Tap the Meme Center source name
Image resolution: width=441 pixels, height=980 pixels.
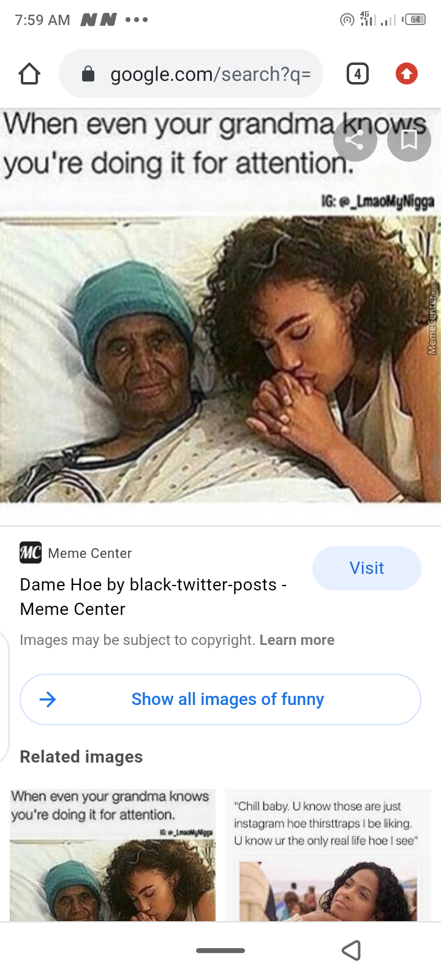pyautogui.click(x=90, y=553)
